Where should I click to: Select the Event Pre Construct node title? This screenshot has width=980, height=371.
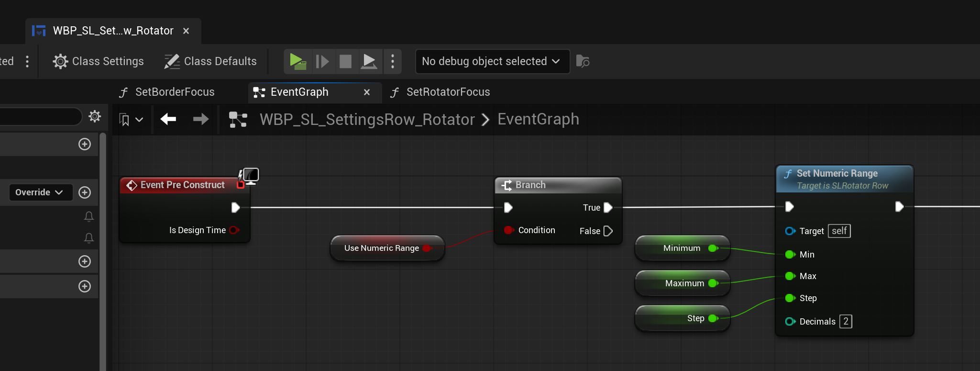183,185
